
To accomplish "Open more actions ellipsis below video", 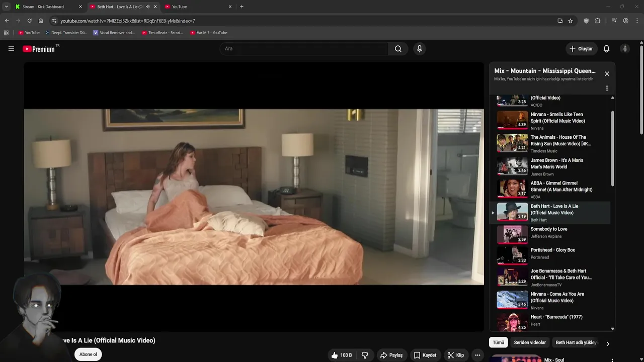I will (477, 355).
